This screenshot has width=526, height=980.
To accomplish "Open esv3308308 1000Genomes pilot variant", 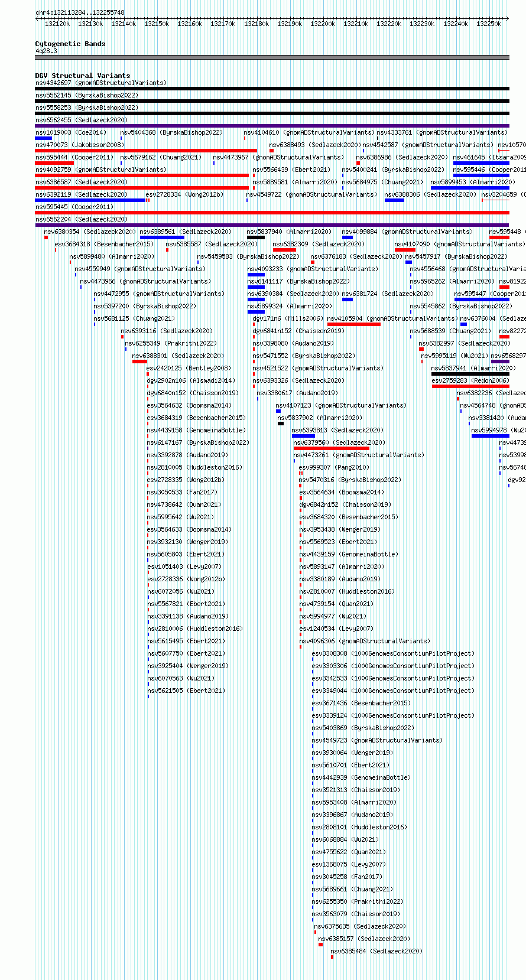I will 393,653.
